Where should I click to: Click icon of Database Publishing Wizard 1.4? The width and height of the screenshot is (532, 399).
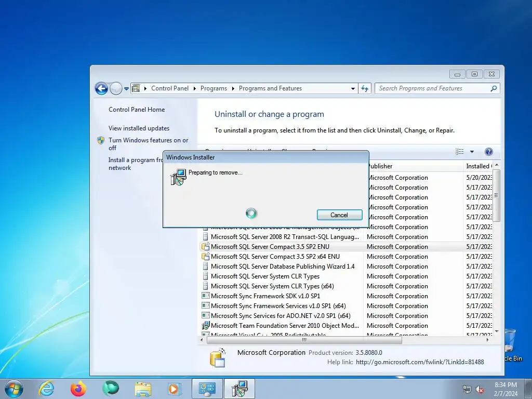205,267
